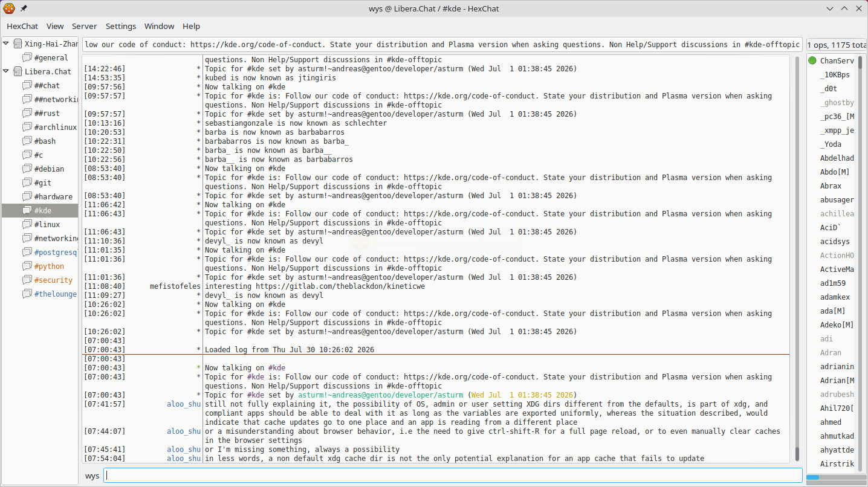Select user Adeko[M] in the user list
This screenshot has height=487, width=868.
(x=837, y=325)
